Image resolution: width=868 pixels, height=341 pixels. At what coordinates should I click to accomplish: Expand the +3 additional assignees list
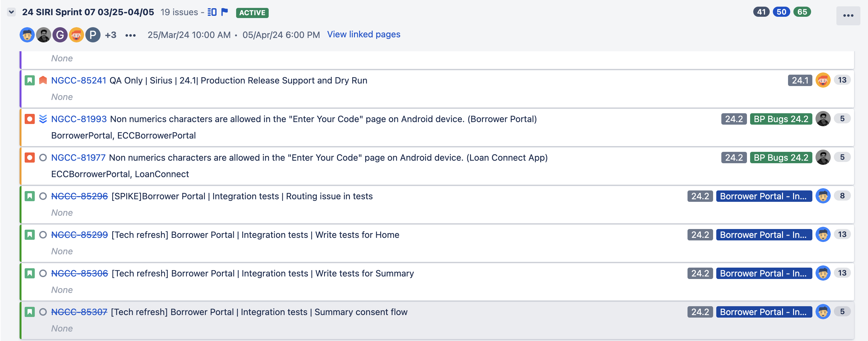[111, 35]
